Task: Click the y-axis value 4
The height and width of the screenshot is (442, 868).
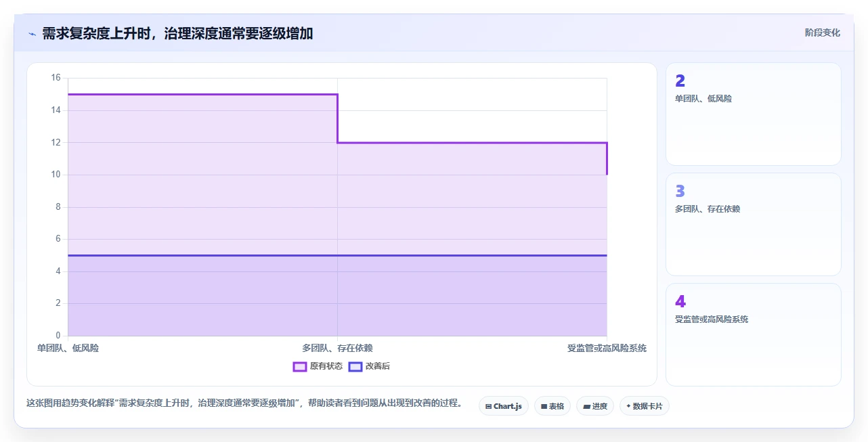Action: 58,271
